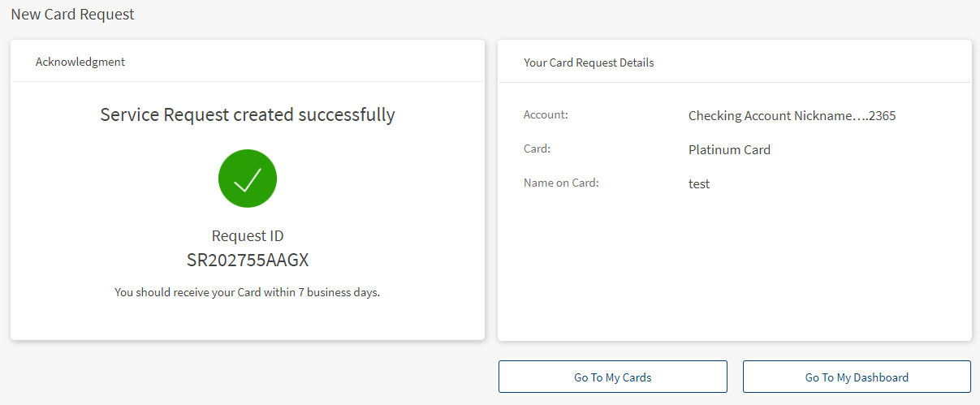
Task: Select the Acknowledgment panel title
Action: [x=80, y=62]
